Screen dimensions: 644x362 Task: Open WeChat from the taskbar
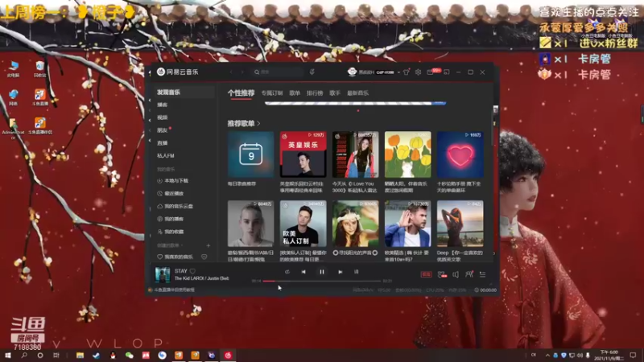pos(130,355)
